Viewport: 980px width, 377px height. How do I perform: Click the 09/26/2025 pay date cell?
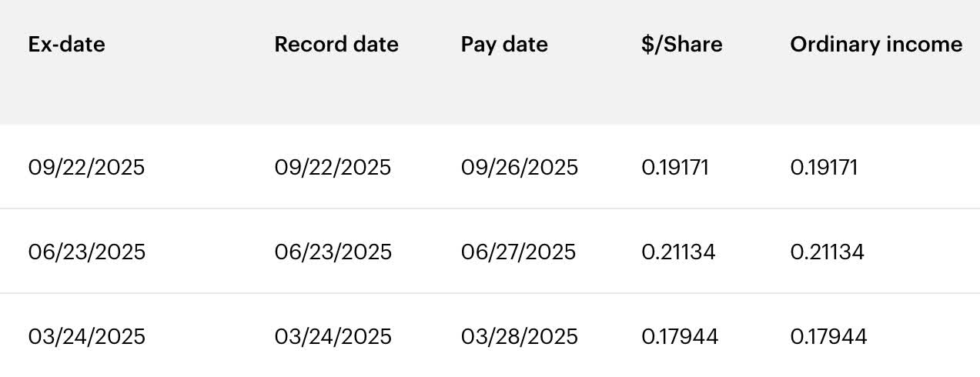coord(519,167)
